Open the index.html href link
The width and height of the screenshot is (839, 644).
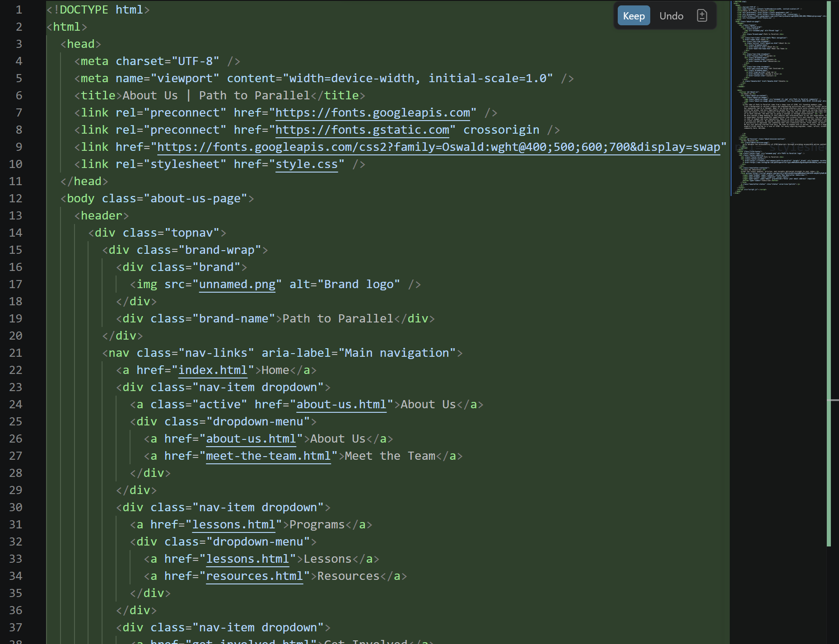(213, 370)
